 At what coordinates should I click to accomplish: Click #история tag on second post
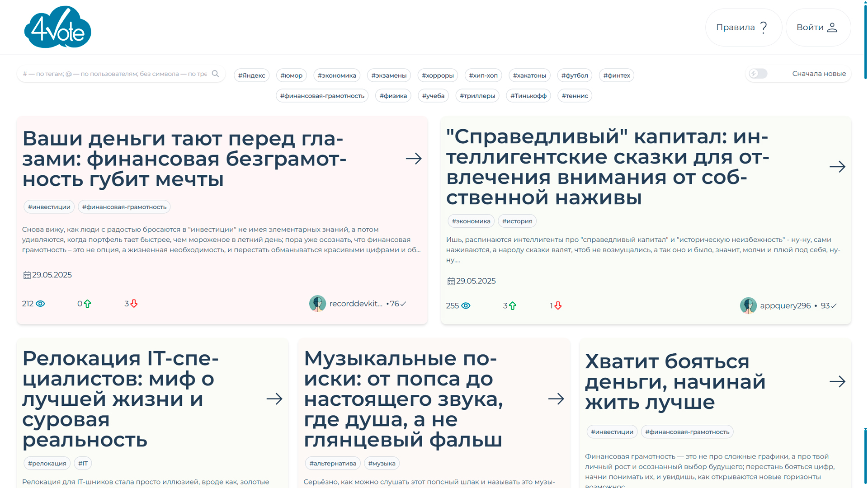(517, 221)
